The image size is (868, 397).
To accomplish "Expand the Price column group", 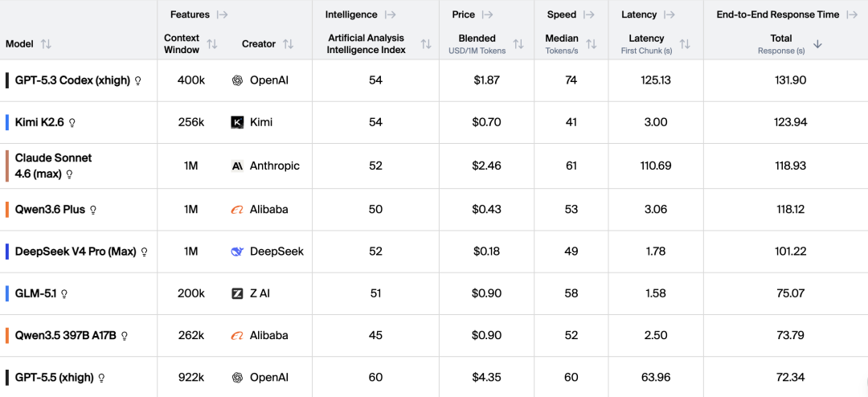I will (x=487, y=15).
